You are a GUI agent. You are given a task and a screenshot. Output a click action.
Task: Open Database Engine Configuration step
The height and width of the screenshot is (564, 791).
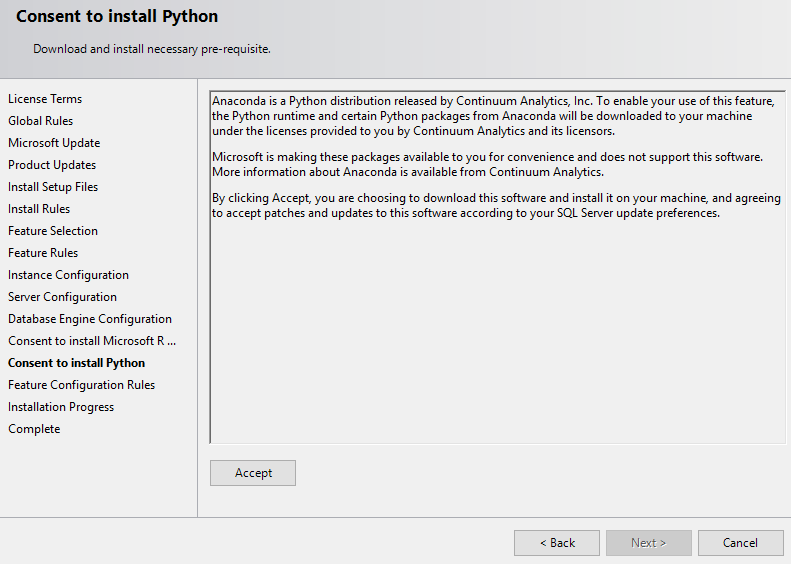[90, 319]
